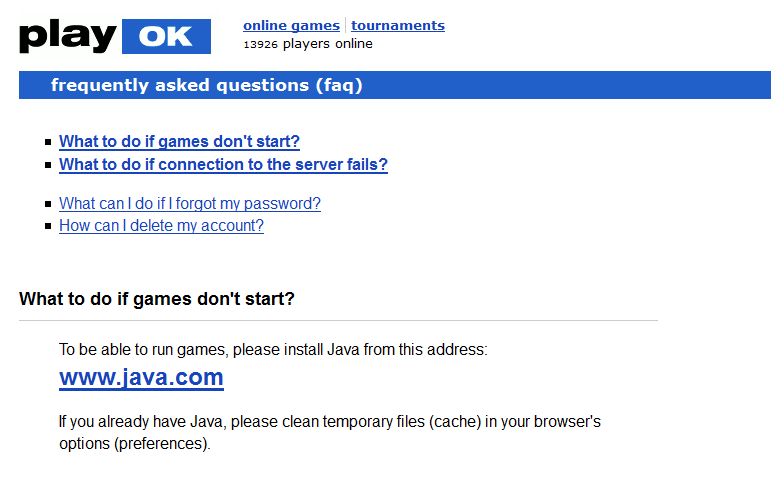Viewport: 784px width, 487px height.
Task: Open "What can I do if I forgot my password?"
Action: (190, 204)
